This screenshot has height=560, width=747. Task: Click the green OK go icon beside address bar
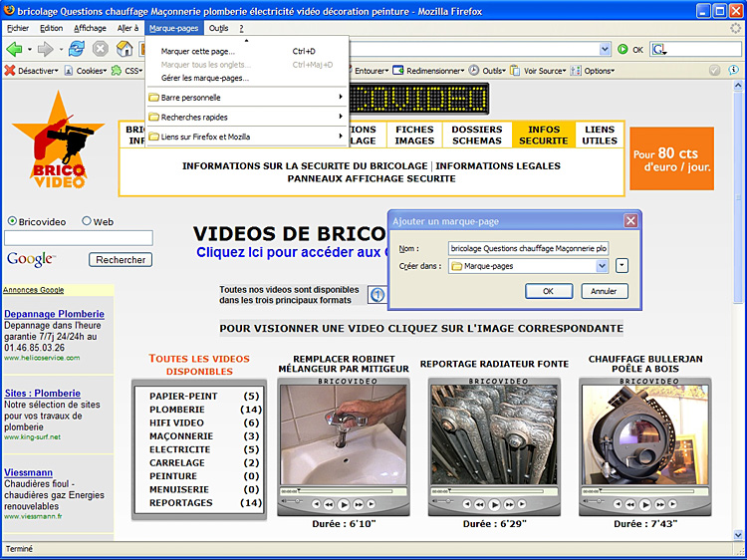click(622, 49)
